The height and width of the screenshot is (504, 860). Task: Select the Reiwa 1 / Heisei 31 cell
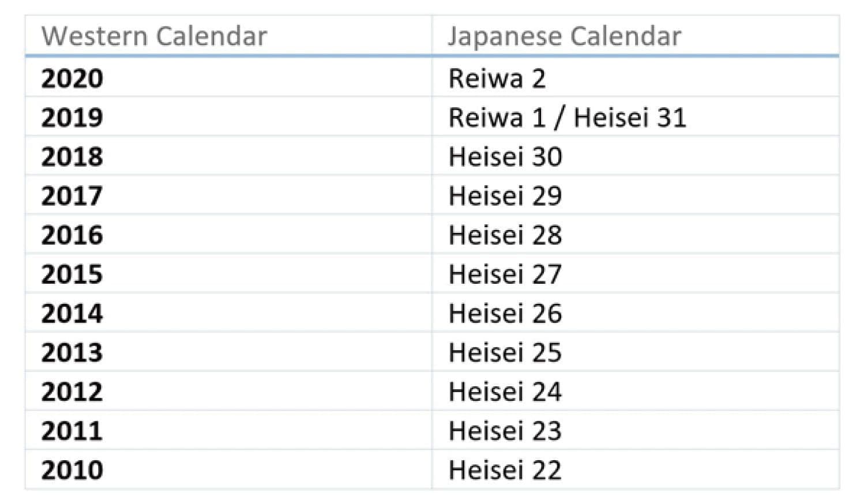pyautogui.click(x=567, y=118)
